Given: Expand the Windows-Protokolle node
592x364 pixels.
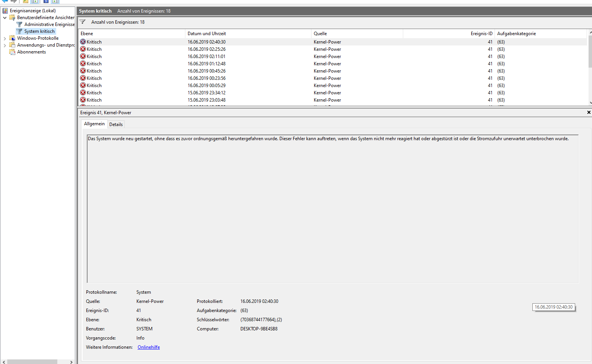Looking at the screenshot, I should click(x=5, y=38).
